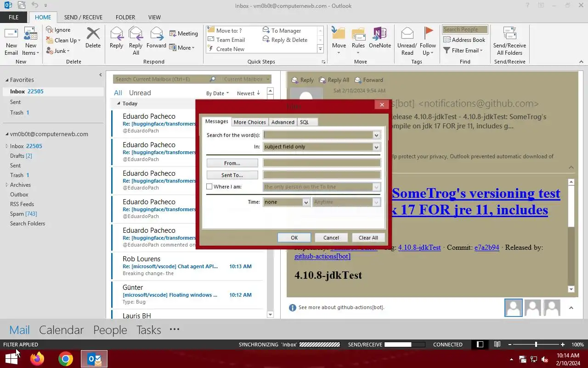Switch to the SEND / RECEIVE tab
The height and width of the screenshot is (368, 588).
tap(84, 17)
